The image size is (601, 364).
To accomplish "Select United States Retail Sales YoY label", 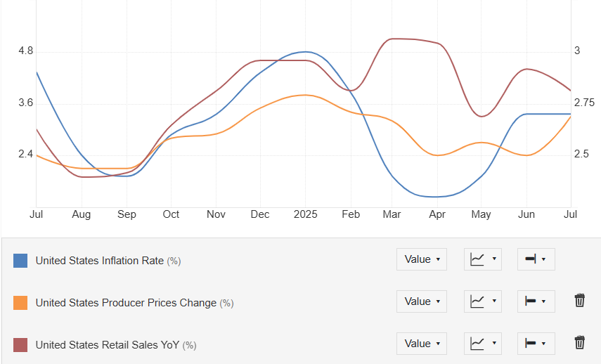I will coord(107,345).
